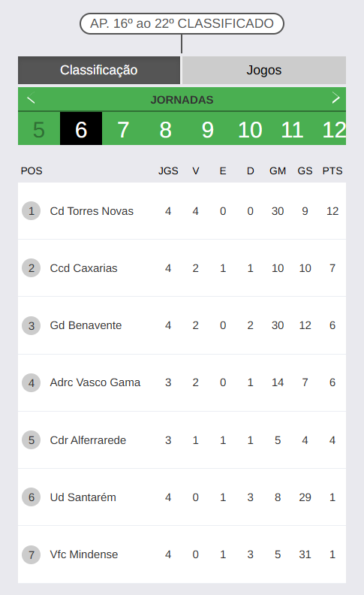The image size is (364, 595).
Task: Select jornada 6
Action: click(81, 129)
